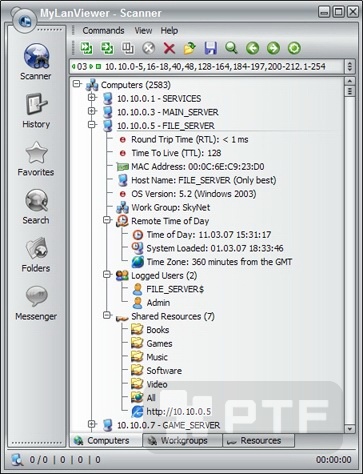Open the Scanner panel in sidebar
This screenshot has width=363, height=474.
(x=36, y=62)
